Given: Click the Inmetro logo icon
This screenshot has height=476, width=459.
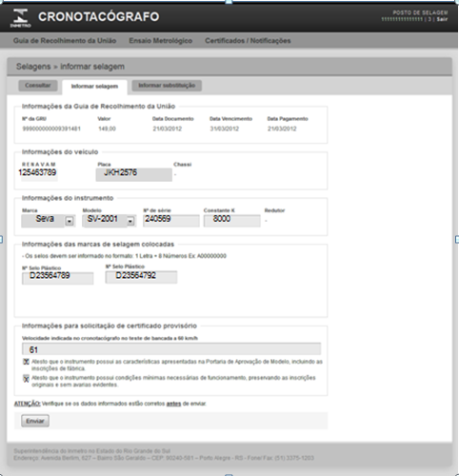Looking at the screenshot, I should tap(21, 18).
